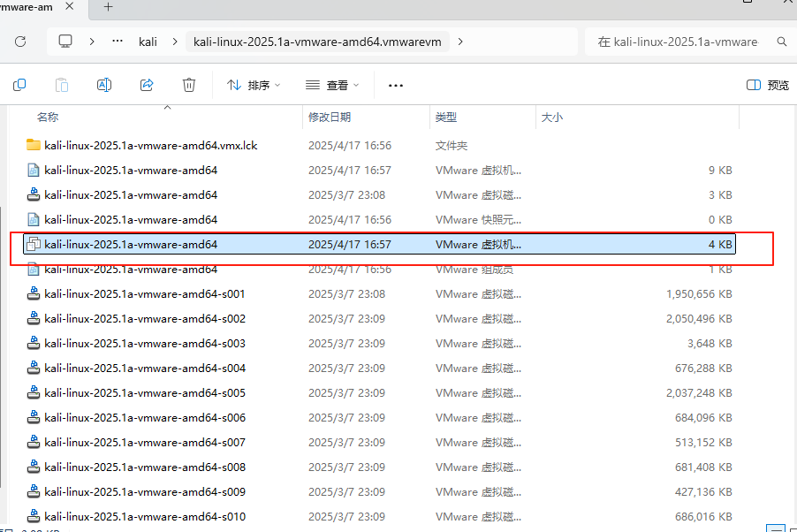Open the See more (...) toolbar menu
797x532 pixels.
pyautogui.click(x=396, y=86)
